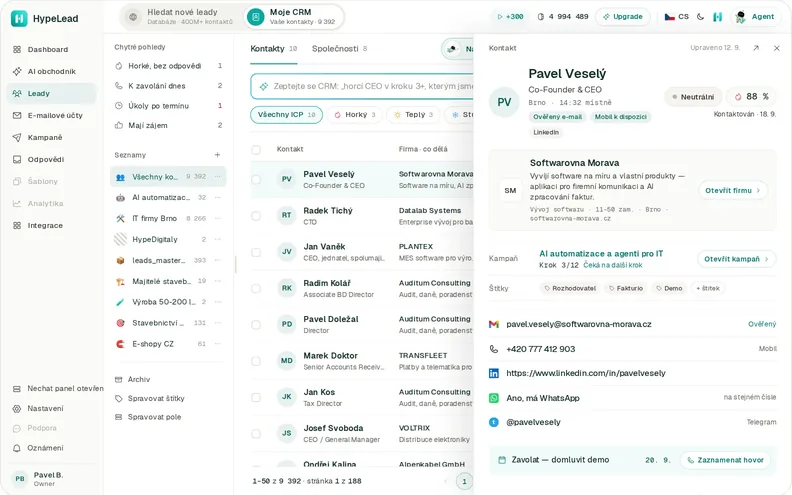Screen dimensions: 792x495
Task: Tick checkbox for Jan Vaněk row
Action: pyautogui.click(x=256, y=252)
